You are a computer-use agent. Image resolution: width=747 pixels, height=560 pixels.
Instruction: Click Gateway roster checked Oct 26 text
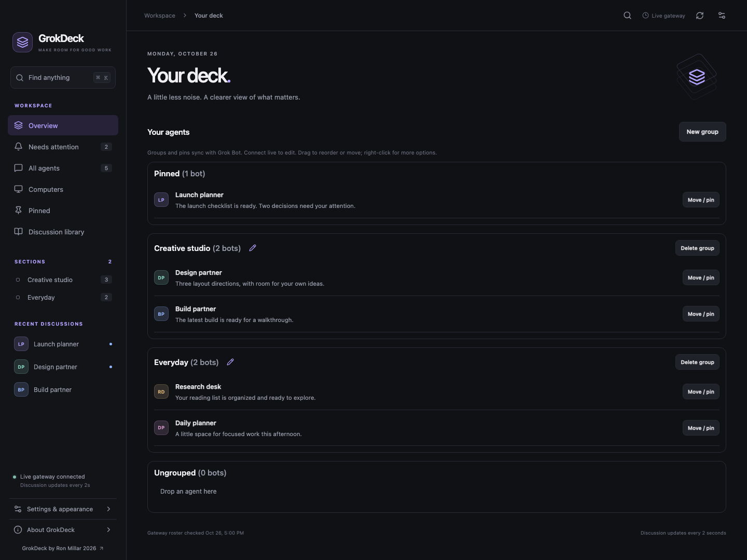pyautogui.click(x=196, y=533)
